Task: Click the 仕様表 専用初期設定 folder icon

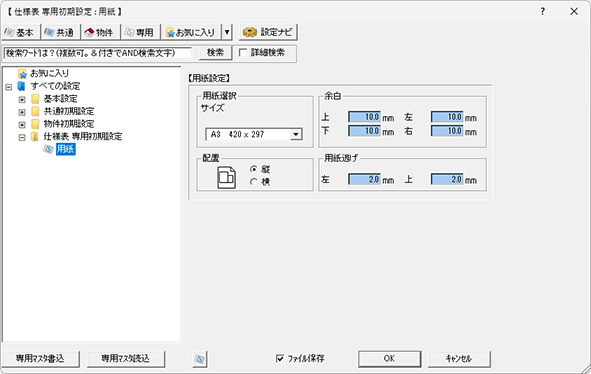Action: (x=35, y=137)
